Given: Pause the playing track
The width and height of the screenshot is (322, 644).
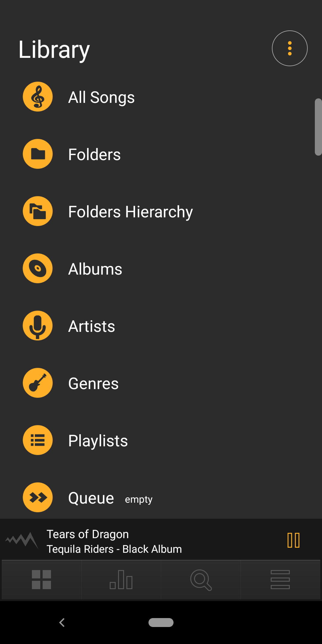Looking at the screenshot, I should [x=293, y=540].
